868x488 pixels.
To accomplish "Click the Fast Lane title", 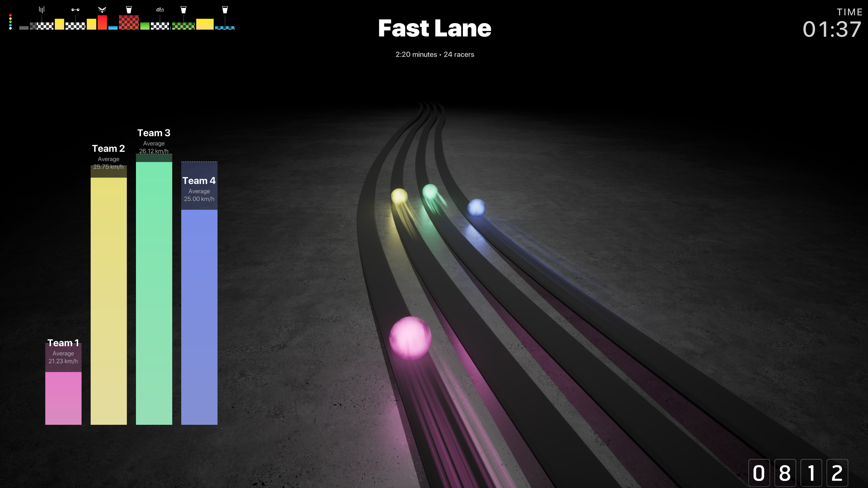I will pyautogui.click(x=434, y=28).
